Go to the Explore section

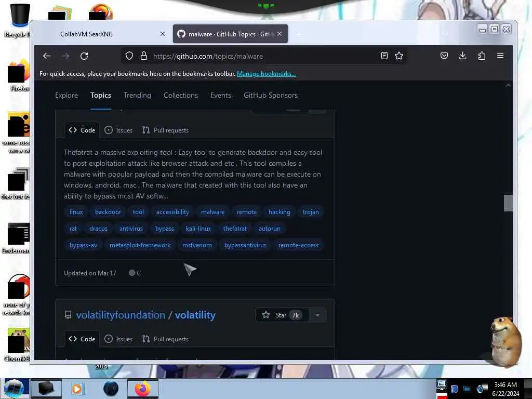(66, 96)
